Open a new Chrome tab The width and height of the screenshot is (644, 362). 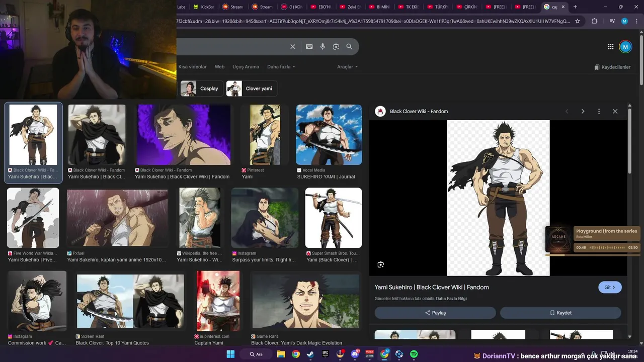[x=575, y=7]
